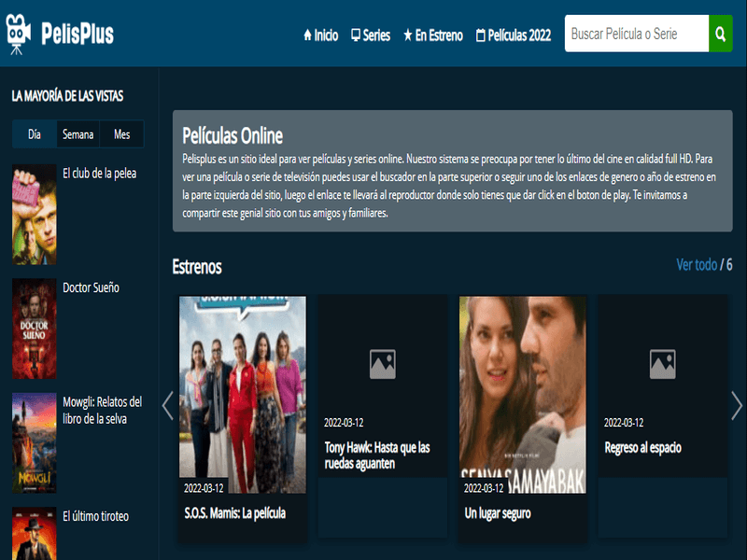Select the Mowgli poster thumbnail

(35, 442)
